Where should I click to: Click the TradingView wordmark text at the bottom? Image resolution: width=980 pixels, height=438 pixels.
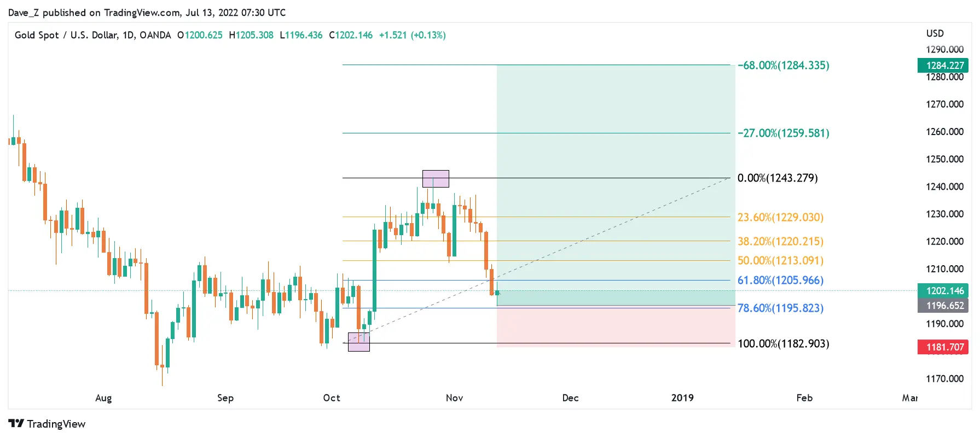coord(56,424)
